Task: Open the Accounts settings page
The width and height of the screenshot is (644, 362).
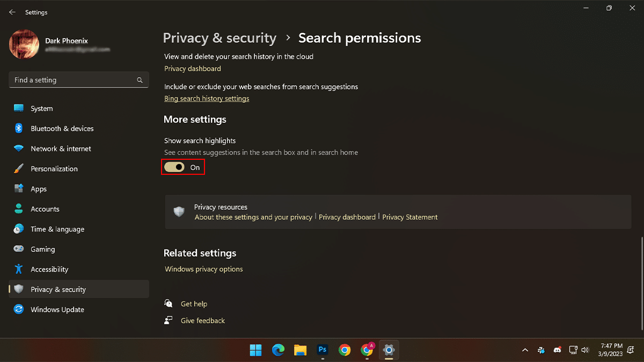Action: point(45,209)
